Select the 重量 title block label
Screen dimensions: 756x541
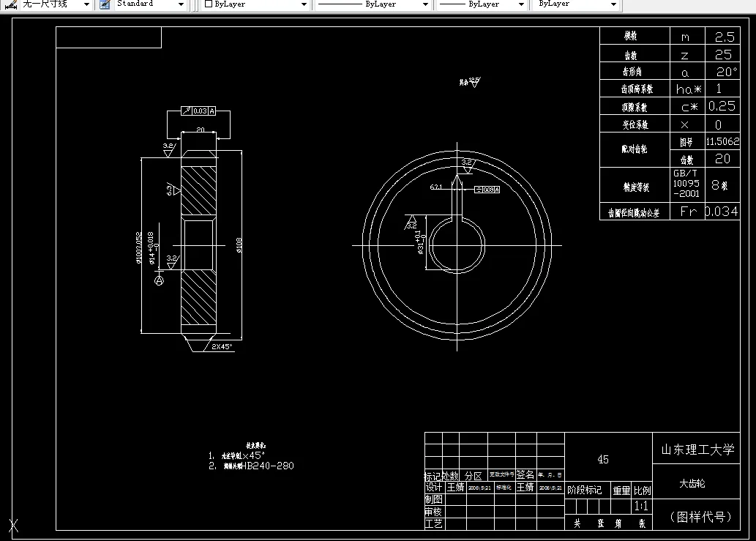tap(621, 491)
